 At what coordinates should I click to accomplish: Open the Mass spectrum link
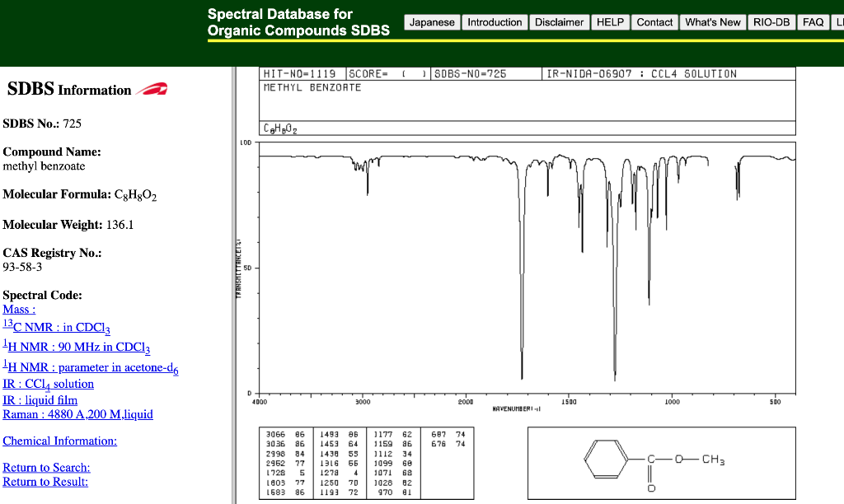(x=18, y=309)
